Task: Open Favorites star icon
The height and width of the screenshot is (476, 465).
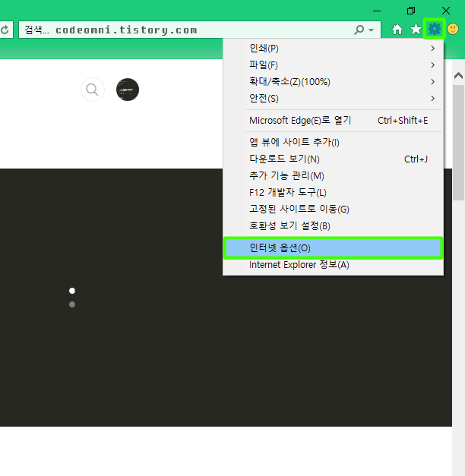Action: [416, 30]
